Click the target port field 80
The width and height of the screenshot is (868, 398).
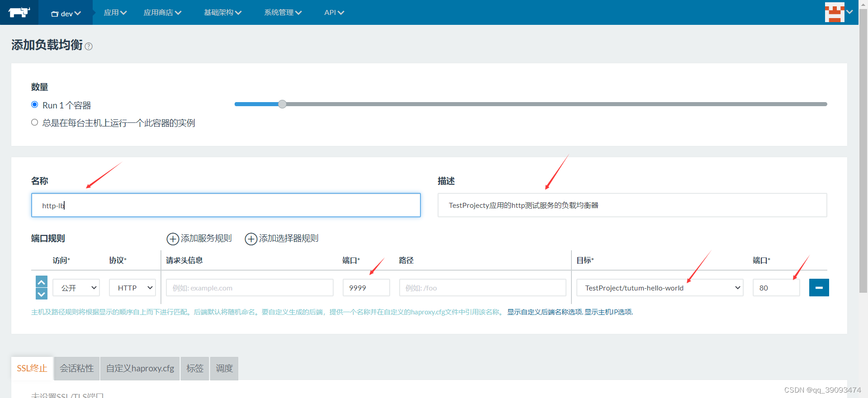point(776,288)
